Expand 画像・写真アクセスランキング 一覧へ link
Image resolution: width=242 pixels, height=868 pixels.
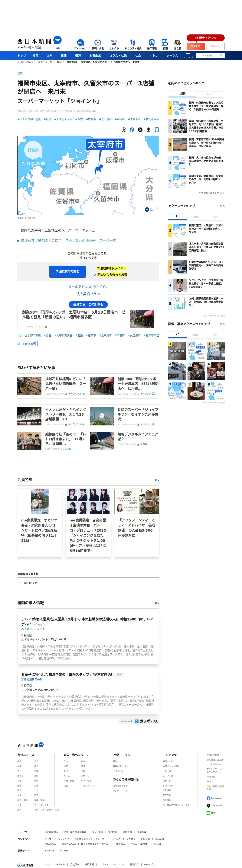tap(221, 324)
